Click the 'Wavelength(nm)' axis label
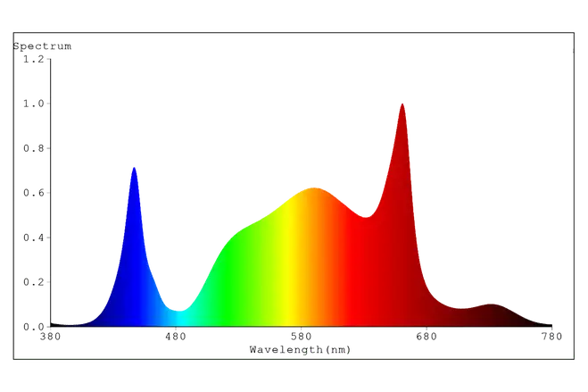The height and width of the screenshot is (392, 588). 301,350
